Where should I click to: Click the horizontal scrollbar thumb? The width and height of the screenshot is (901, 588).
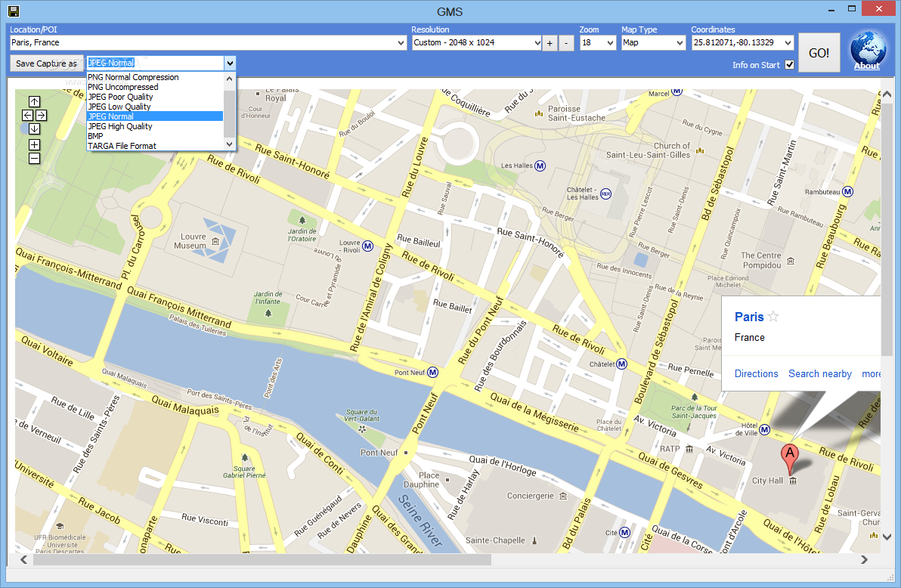point(262,559)
